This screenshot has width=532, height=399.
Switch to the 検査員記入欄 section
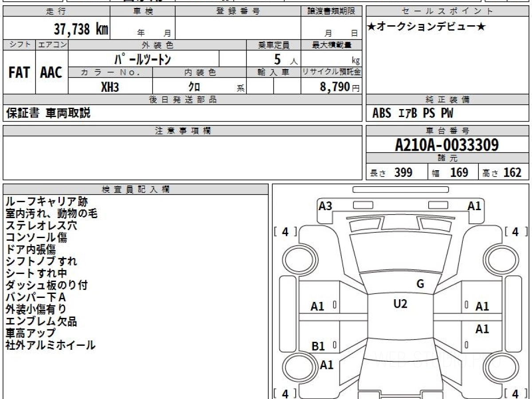(x=135, y=188)
